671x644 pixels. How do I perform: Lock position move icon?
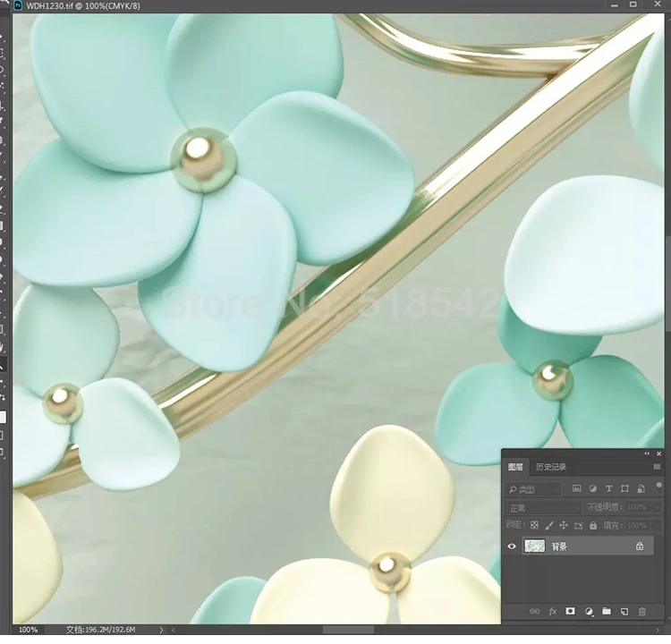[x=564, y=525]
